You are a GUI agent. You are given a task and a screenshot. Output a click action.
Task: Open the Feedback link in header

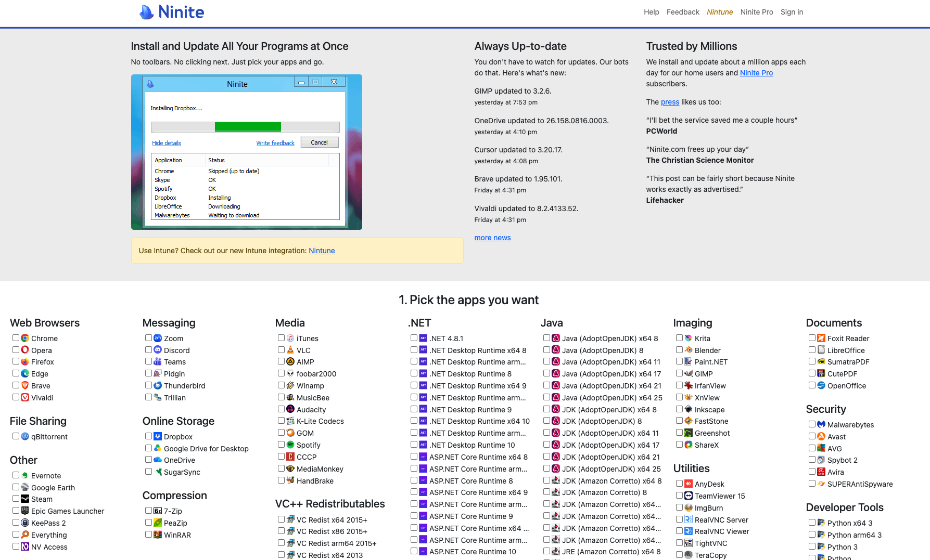pyautogui.click(x=683, y=12)
